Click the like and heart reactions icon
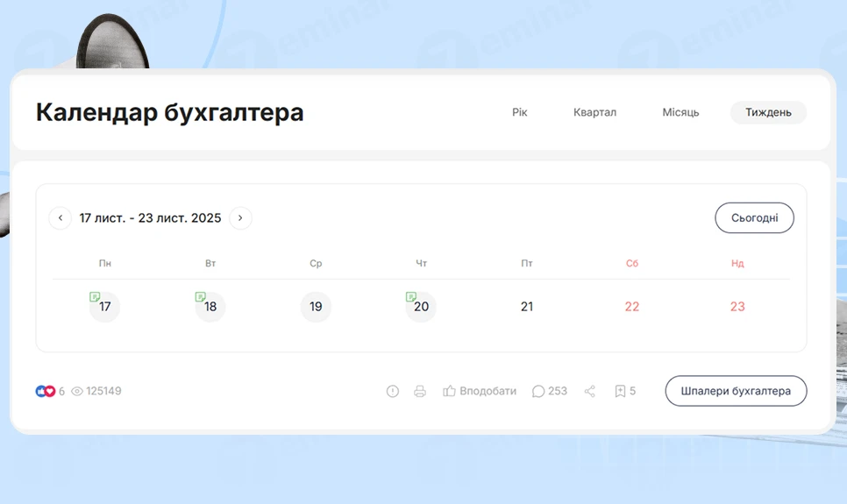The height and width of the screenshot is (504, 847). [46, 391]
